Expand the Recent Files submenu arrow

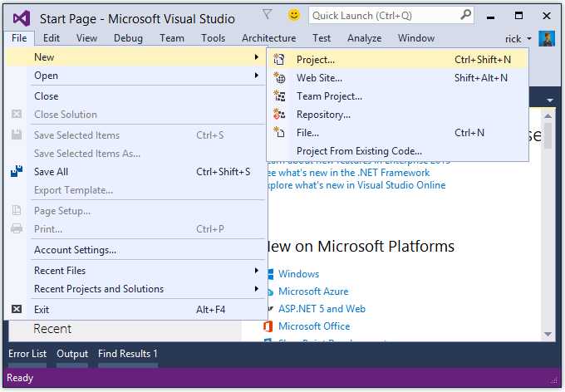pyautogui.click(x=257, y=270)
